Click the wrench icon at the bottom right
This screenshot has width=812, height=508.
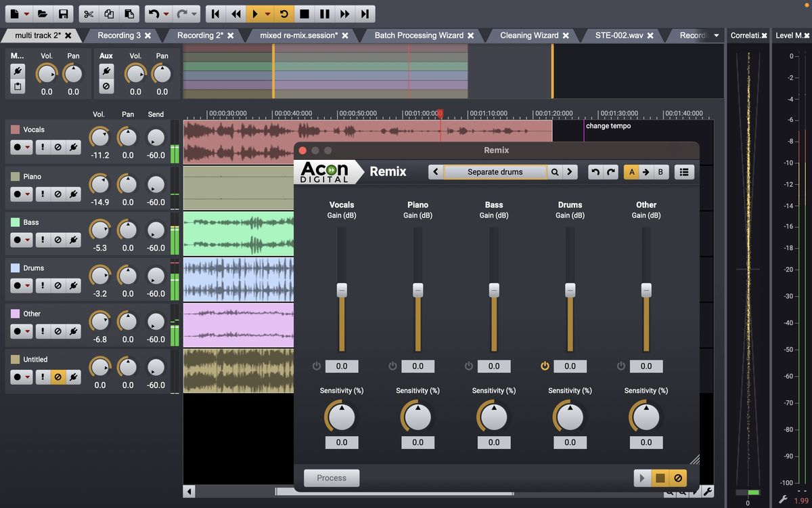(x=708, y=491)
